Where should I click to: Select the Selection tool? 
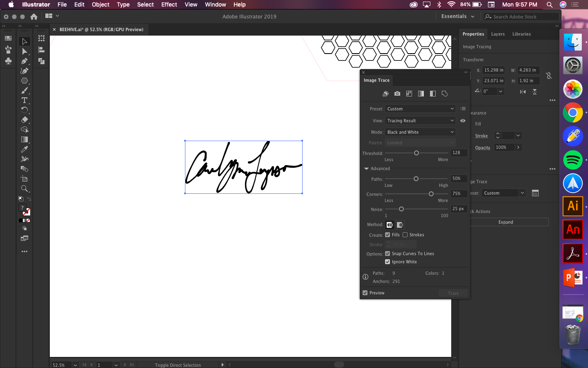[24, 41]
